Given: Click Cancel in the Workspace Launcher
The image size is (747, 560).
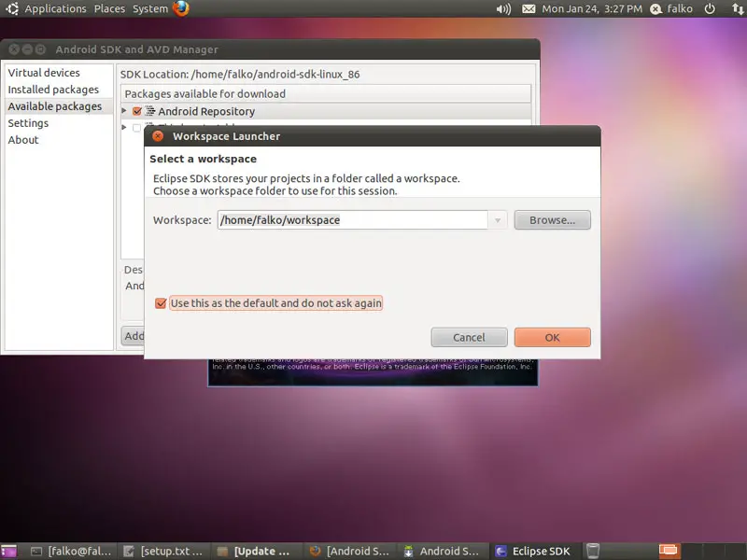Looking at the screenshot, I should (x=470, y=337).
